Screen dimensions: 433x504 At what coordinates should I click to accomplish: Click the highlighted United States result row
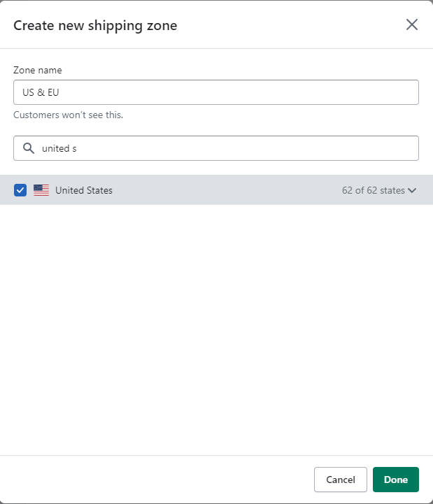[217, 190]
